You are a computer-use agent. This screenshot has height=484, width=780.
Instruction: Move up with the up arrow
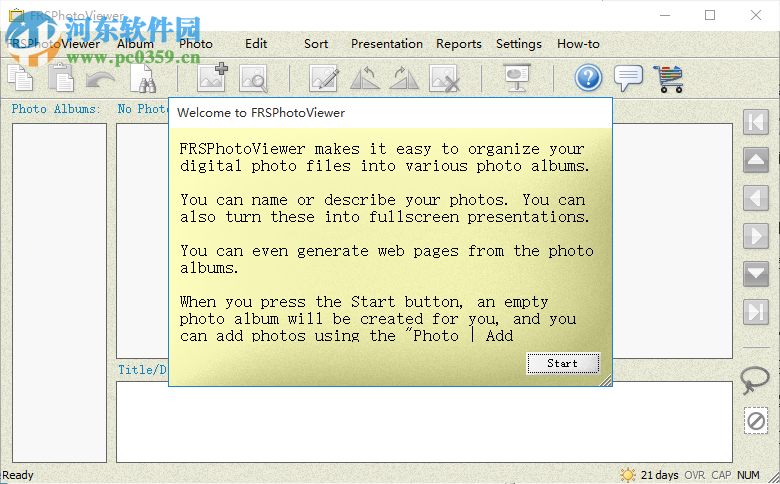756,160
